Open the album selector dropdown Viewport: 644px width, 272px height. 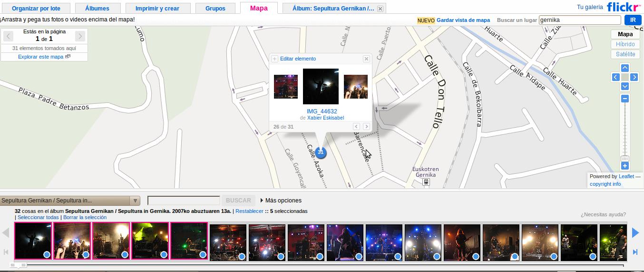[135, 201]
